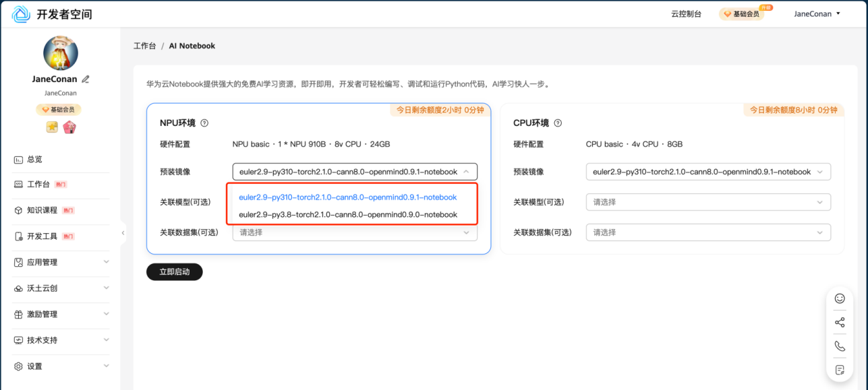Expand the 技术支持 sidebar menu

tap(61, 340)
